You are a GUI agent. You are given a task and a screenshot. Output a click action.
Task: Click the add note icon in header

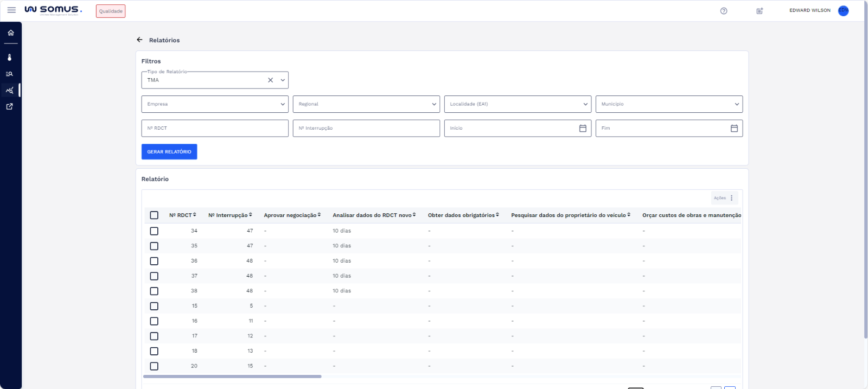coord(759,11)
